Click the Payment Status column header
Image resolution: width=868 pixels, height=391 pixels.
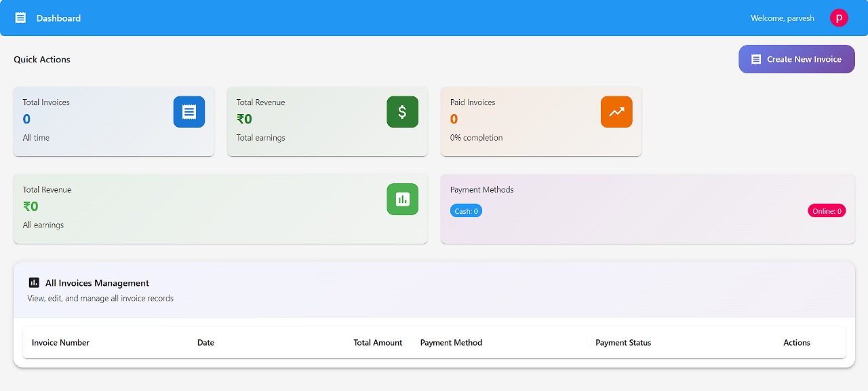pyautogui.click(x=623, y=343)
